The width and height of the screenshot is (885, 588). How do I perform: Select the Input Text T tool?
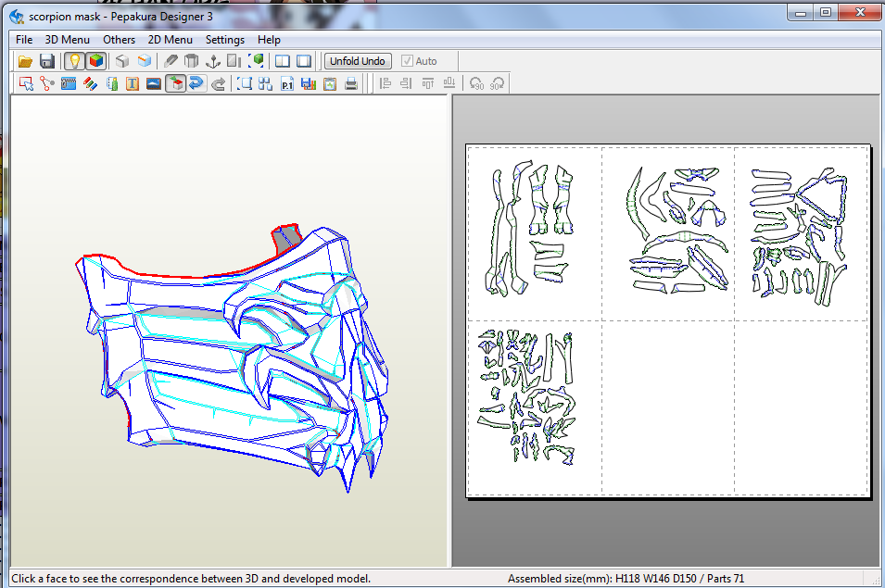133,84
